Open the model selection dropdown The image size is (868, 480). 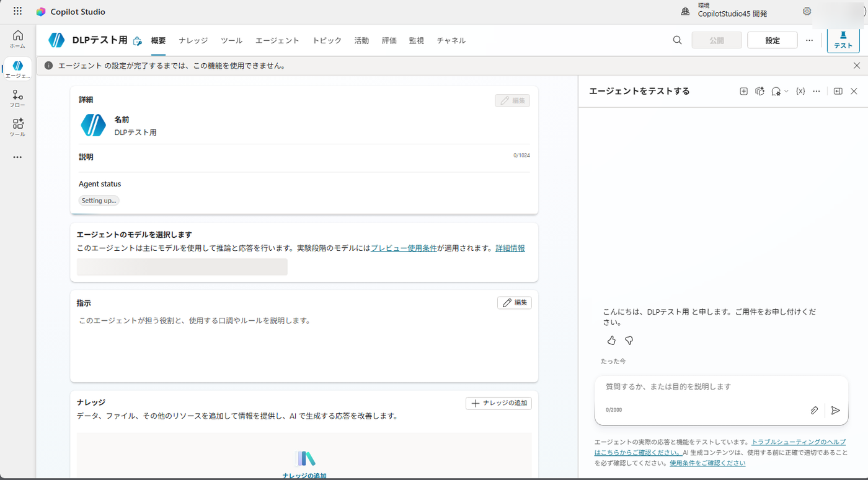182,267
